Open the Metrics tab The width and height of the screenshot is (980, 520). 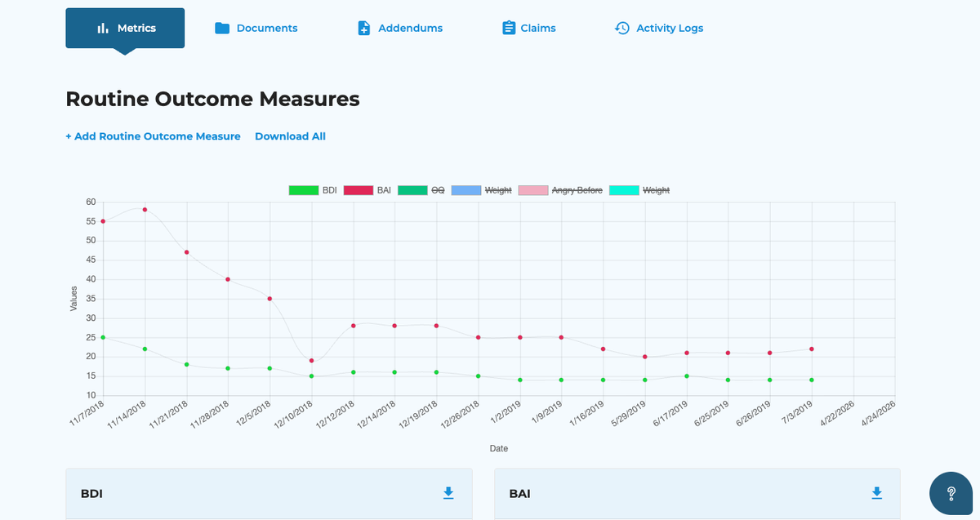point(125,28)
